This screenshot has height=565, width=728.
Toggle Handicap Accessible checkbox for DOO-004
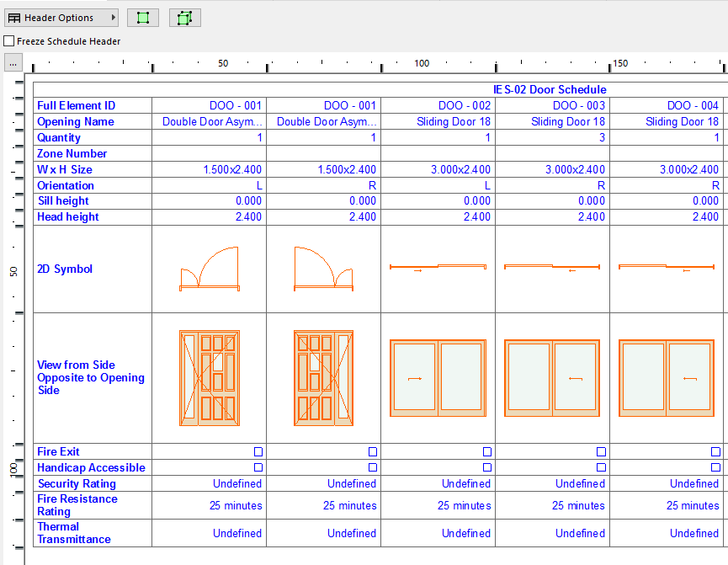(716, 467)
